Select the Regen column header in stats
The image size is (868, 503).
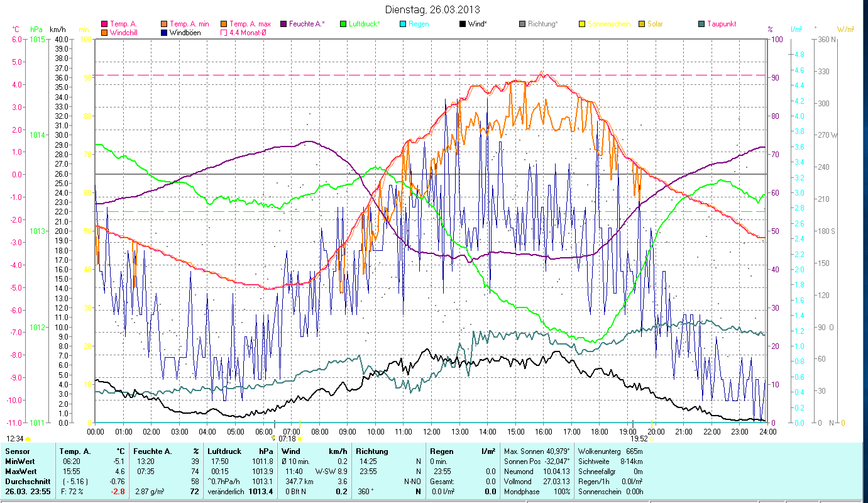[441, 451]
